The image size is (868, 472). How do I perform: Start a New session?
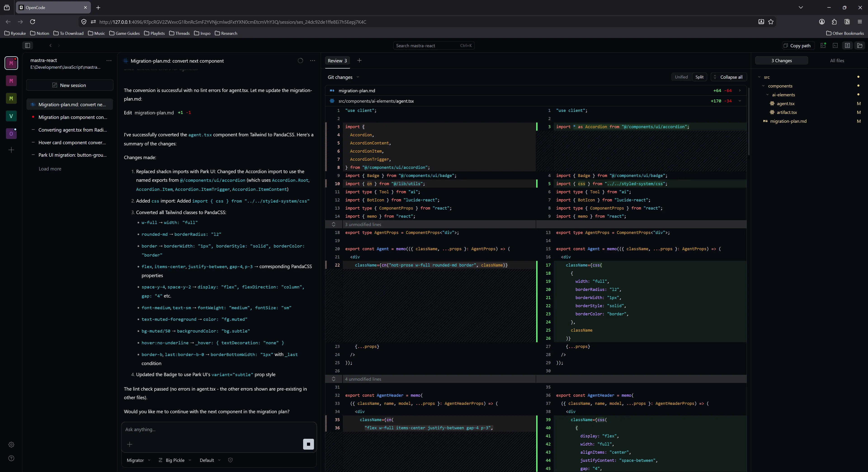69,85
